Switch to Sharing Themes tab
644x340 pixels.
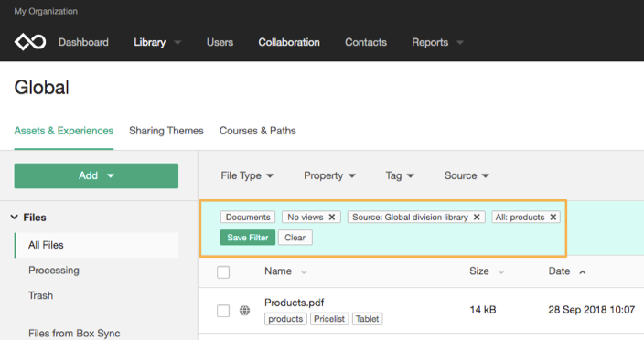166,131
